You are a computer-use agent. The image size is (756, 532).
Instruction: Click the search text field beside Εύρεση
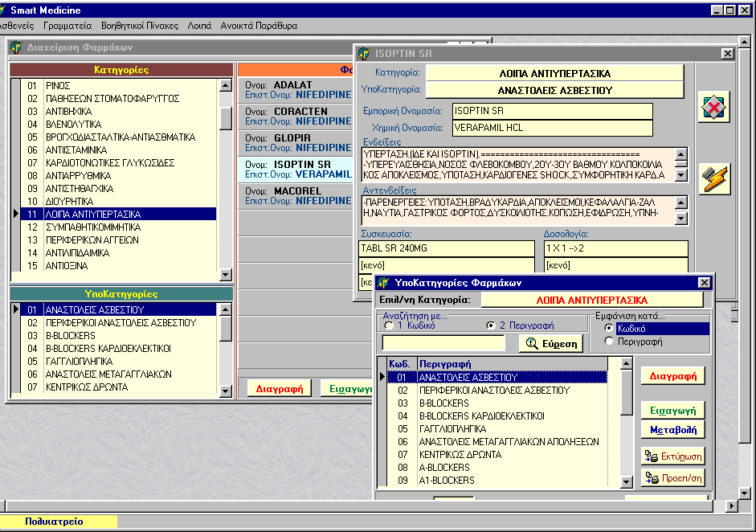[443, 343]
